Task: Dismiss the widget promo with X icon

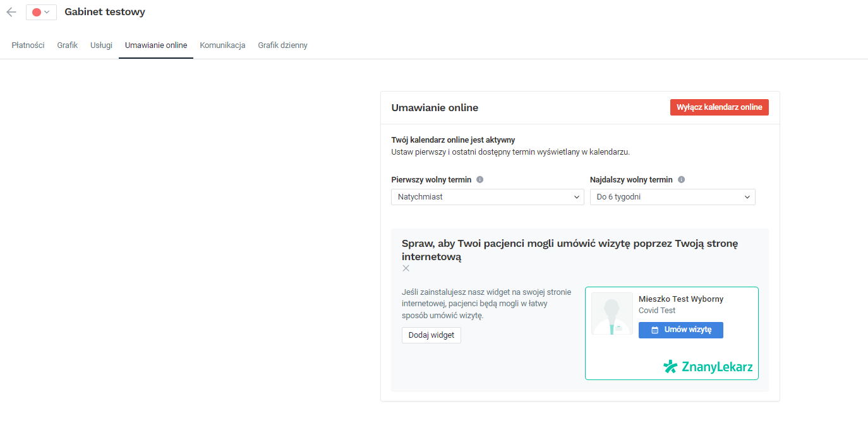Action: [406, 268]
